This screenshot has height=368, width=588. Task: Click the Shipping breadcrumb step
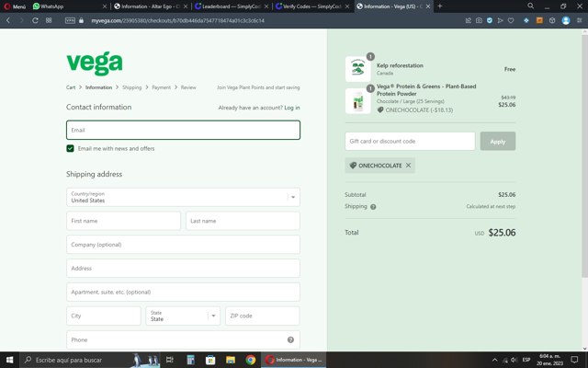pos(131,87)
